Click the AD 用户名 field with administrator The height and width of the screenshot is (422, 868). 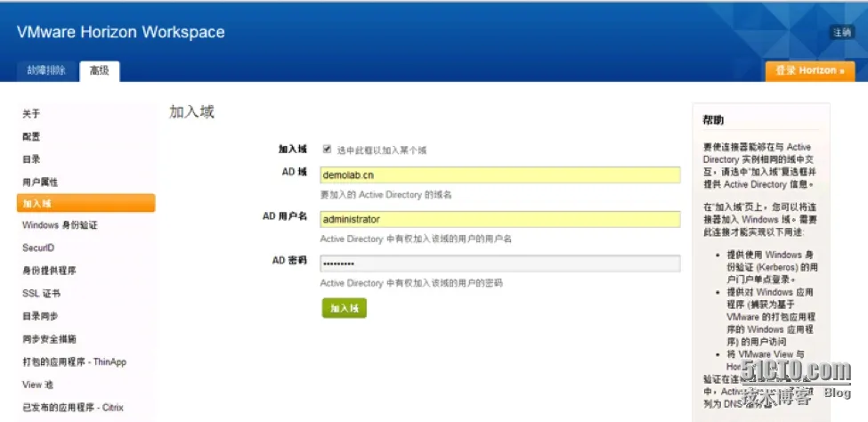(x=499, y=219)
